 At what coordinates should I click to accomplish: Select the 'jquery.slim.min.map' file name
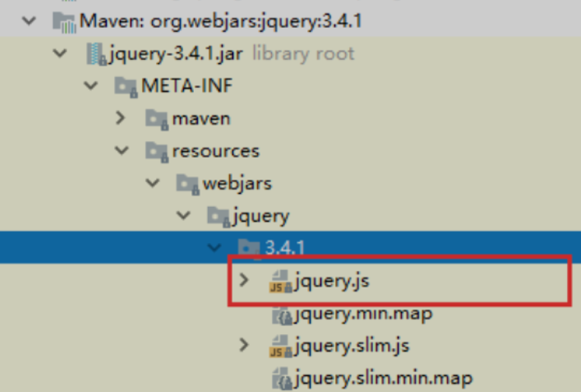point(384,379)
